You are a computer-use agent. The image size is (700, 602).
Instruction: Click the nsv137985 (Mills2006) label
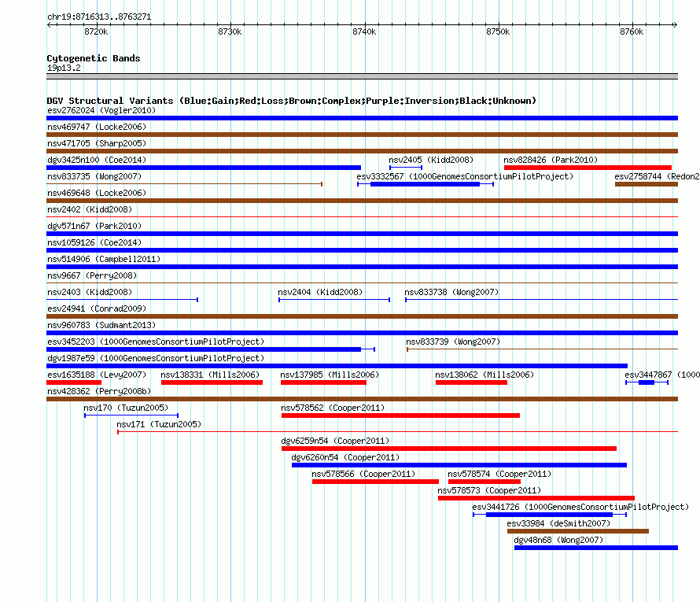(330, 375)
